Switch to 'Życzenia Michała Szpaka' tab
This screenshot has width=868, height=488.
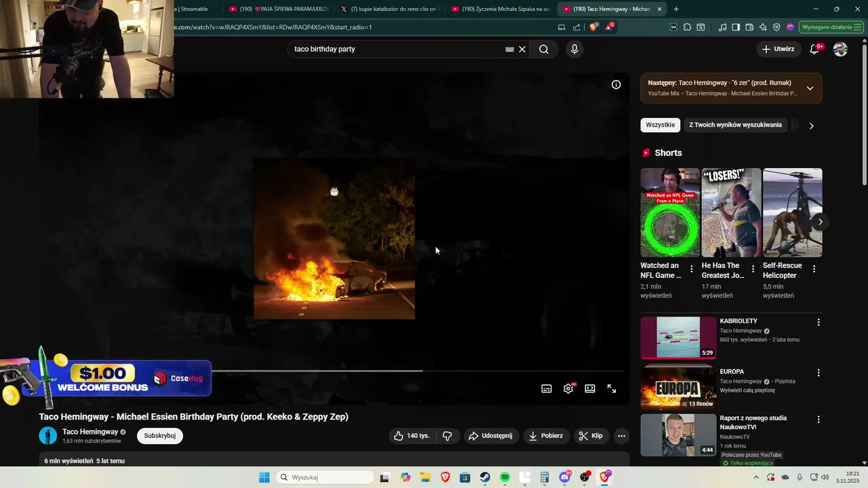click(x=500, y=9)
